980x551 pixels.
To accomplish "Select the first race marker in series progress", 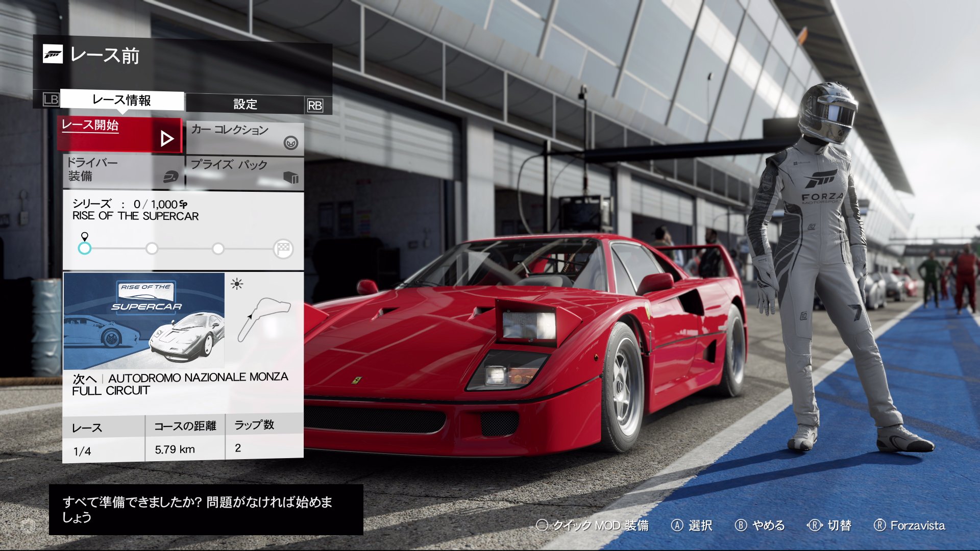I will coord(85,248).
